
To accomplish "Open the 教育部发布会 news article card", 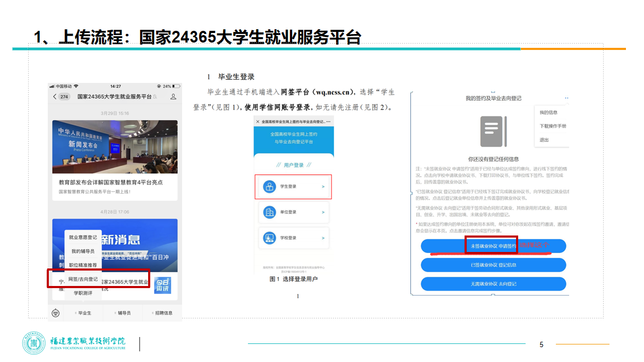I will (115, 159).
